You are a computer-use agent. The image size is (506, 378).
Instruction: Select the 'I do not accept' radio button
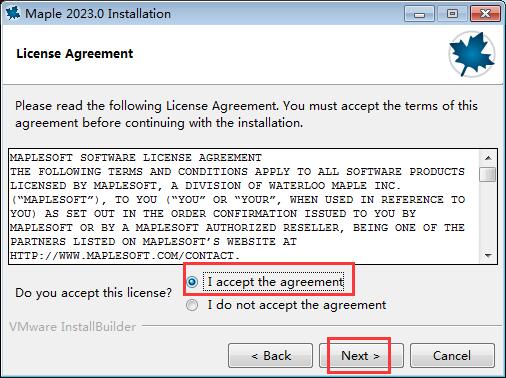point(192,305)
